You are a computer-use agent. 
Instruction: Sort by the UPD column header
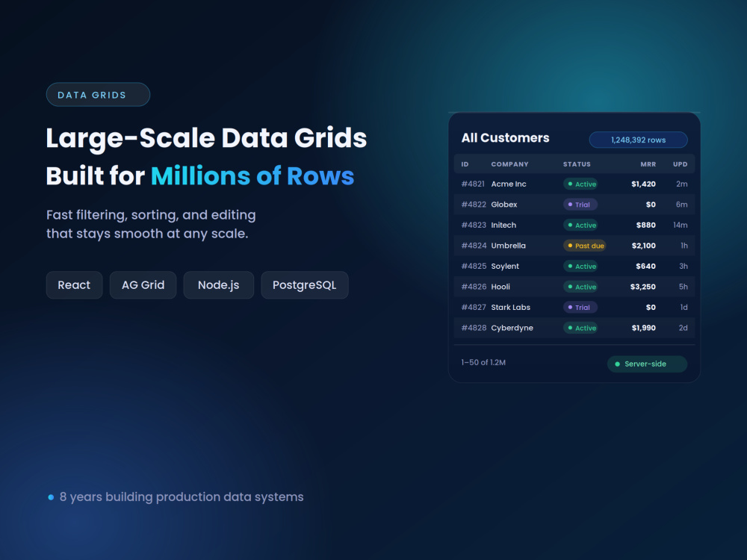coord(681,164)
